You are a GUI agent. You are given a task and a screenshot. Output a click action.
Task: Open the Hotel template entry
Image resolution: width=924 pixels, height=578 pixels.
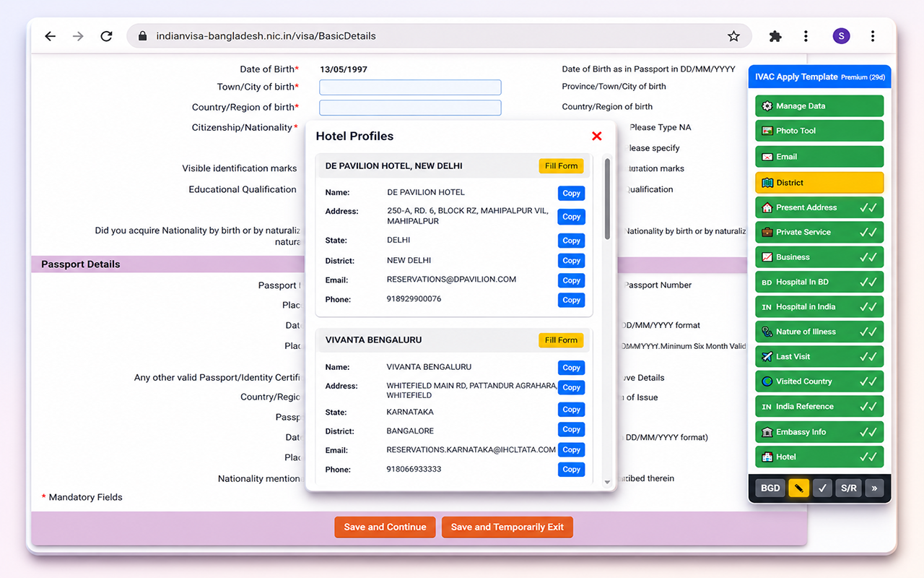819,457
